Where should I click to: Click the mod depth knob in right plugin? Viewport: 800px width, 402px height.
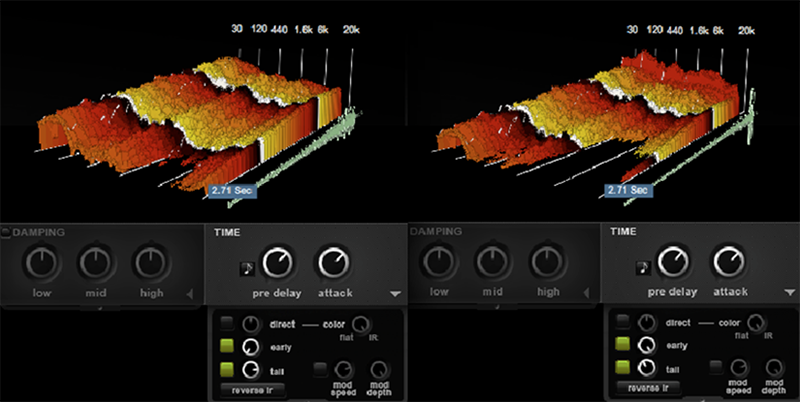tap(775, 367)
